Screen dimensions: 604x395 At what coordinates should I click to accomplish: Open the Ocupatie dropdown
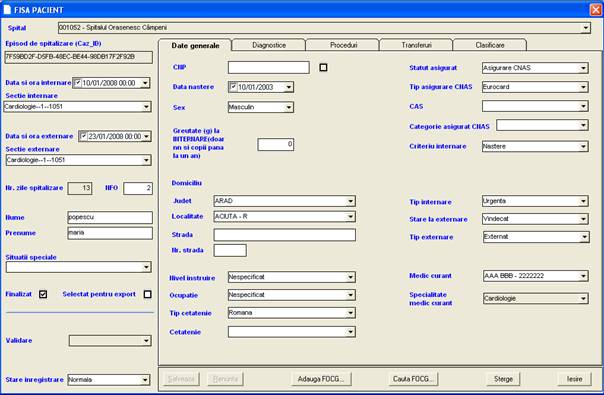350,295
